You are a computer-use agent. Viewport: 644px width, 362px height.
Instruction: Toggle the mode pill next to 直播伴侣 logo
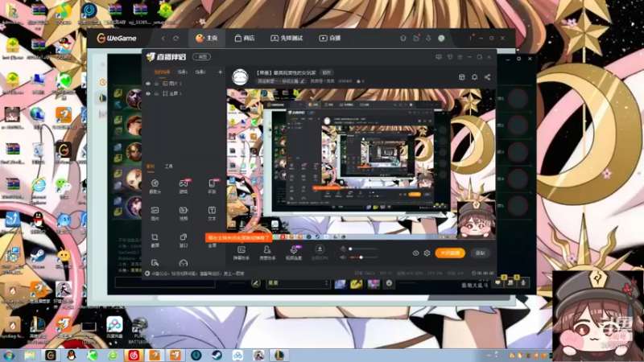tap(202, 57)
